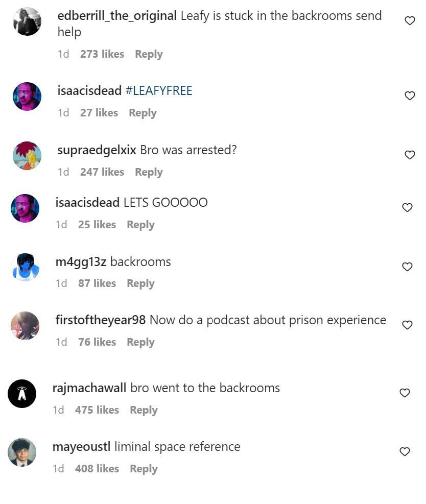Like the #LEAFYFREE comment heart
This screenshot has height=504, width=426.
pos(410,96)
